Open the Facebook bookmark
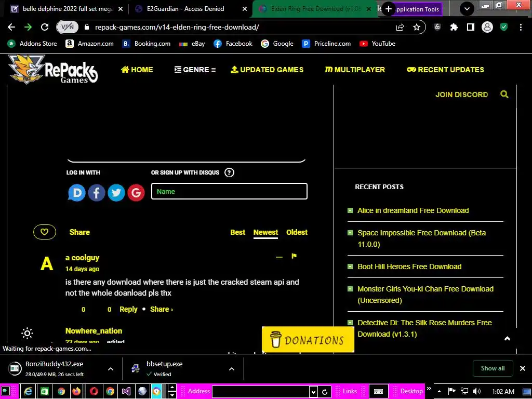 [233, 44]
